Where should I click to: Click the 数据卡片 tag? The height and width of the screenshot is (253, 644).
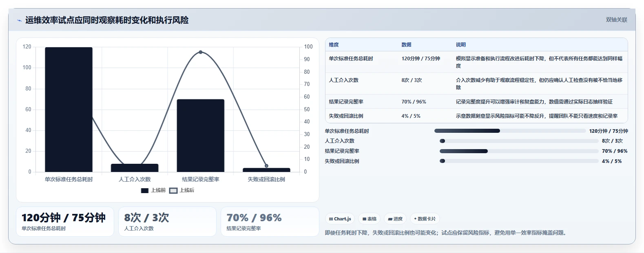coord(425,219)
